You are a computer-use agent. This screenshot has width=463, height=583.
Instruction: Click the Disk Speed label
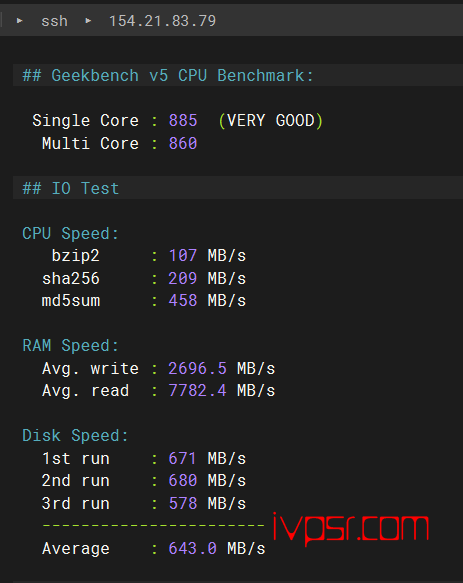tap(75, 436)
